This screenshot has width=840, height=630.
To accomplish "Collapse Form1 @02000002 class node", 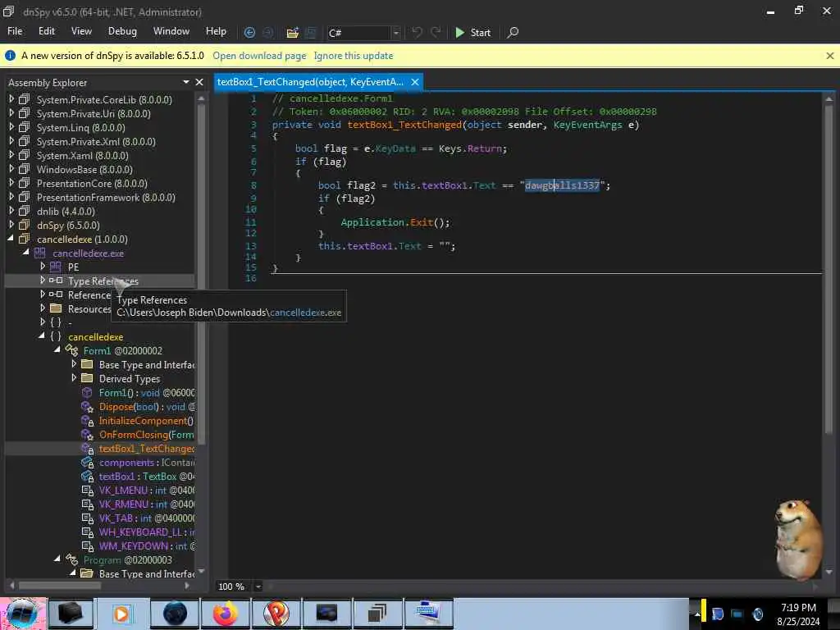I will tap(57, 349).
